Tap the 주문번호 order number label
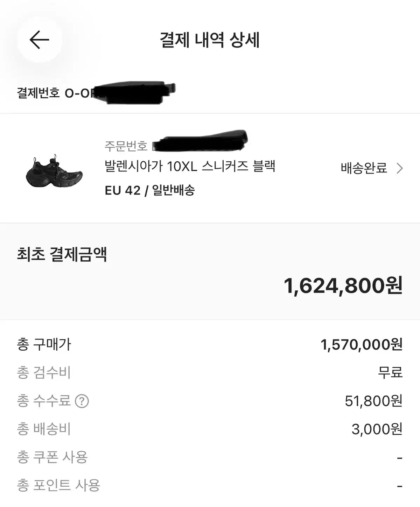The height and width of the screenshot is (507, 420). (126, 146)
